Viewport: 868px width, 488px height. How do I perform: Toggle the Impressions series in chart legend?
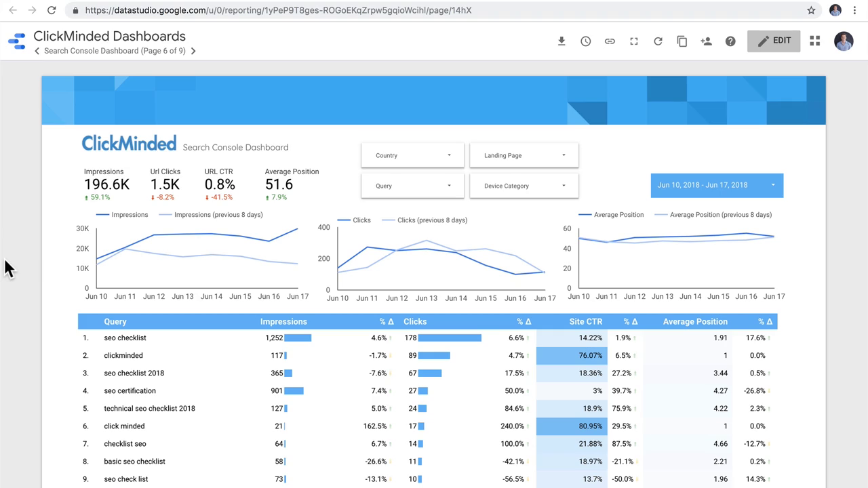tap(122, 215)
